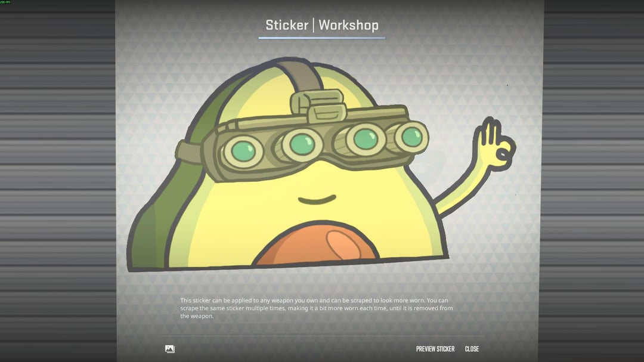Click the leftmost green goggle lens
644x362 pixels.
[x=244, y=150]
